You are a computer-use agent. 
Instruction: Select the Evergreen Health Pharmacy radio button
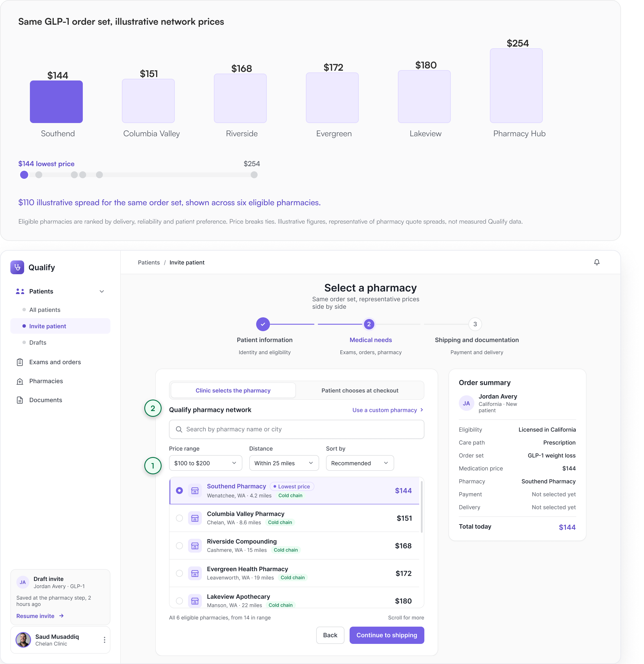[x=179, y=573]
